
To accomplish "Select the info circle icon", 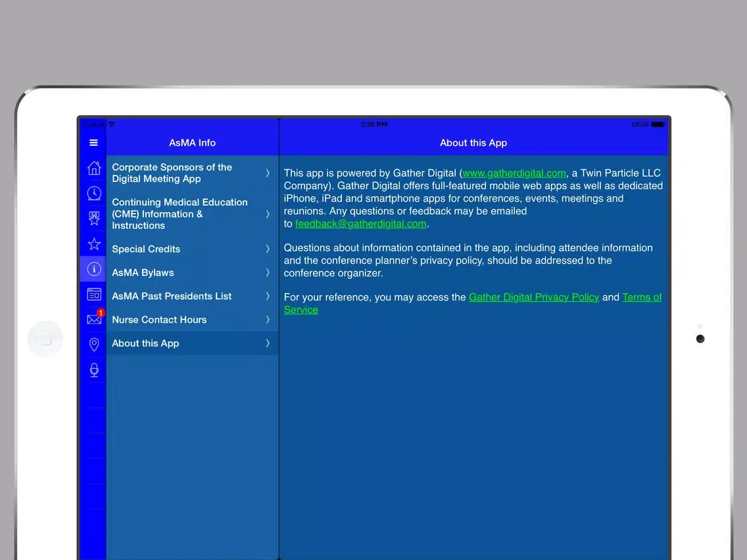I will coord(94,269).
